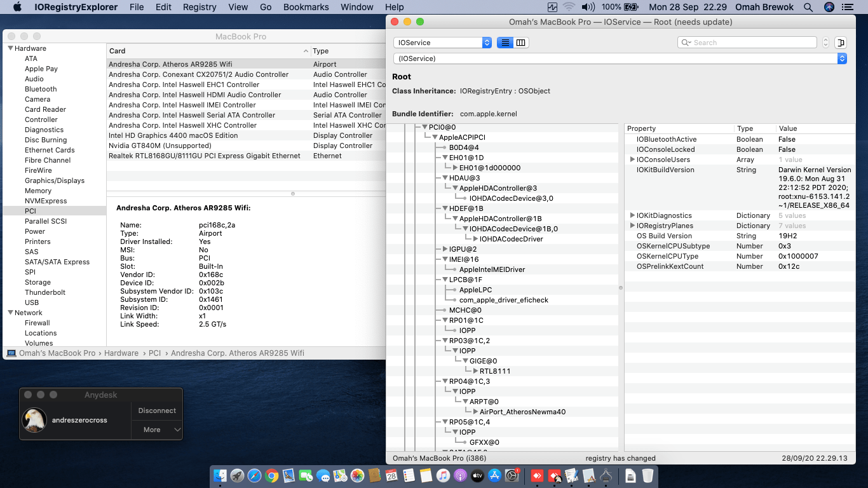Launch Safari from the Dock
This screenshot has width=868, height=488.
tap(255, 475)
